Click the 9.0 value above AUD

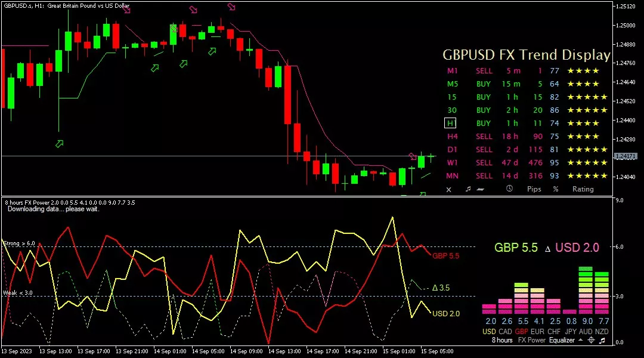click(588, 321)
